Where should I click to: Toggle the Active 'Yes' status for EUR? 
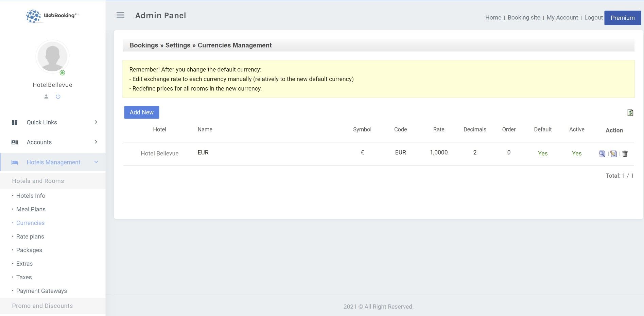(576, 153)
